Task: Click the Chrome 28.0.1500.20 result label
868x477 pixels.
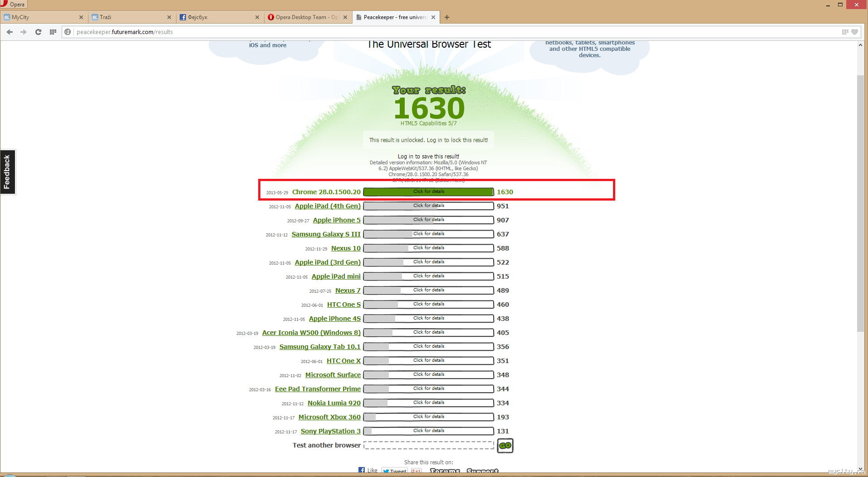Action: click(x=326, y=192)
